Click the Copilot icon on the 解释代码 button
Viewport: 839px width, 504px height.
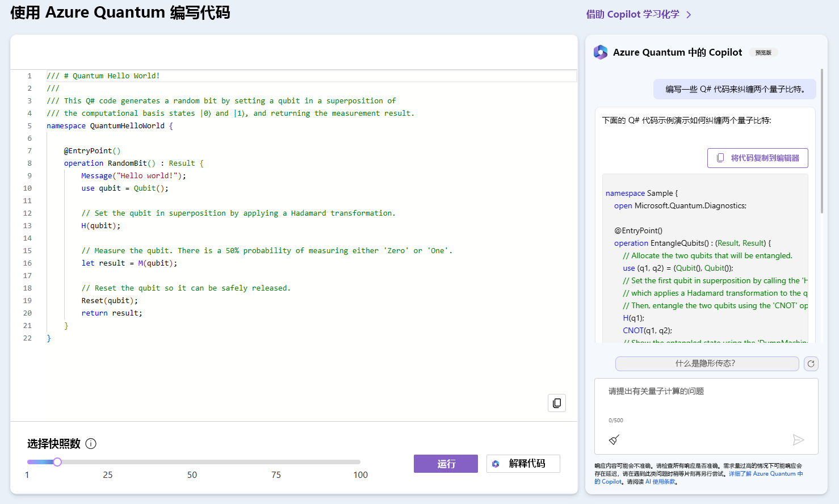tap(496, 464)
